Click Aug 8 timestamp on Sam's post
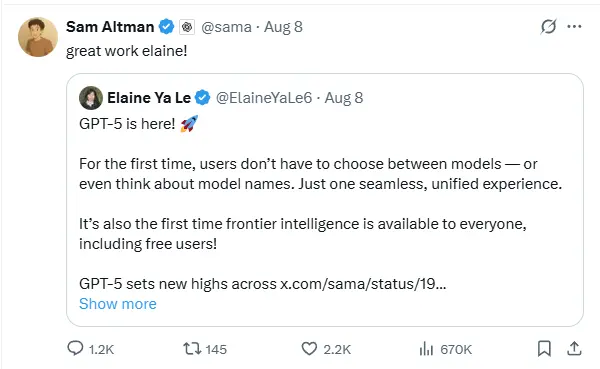This screenshot has height=369, width=600. tap(284, 27)
